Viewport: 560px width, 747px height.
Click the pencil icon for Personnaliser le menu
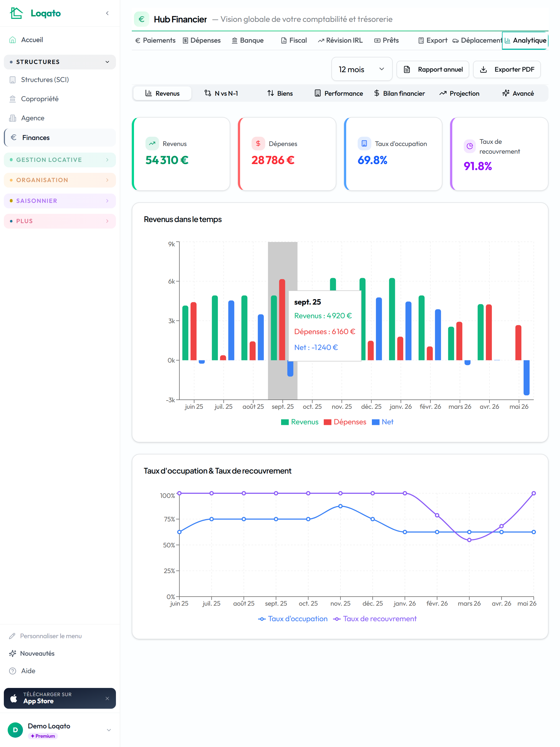tap(13, 636)
